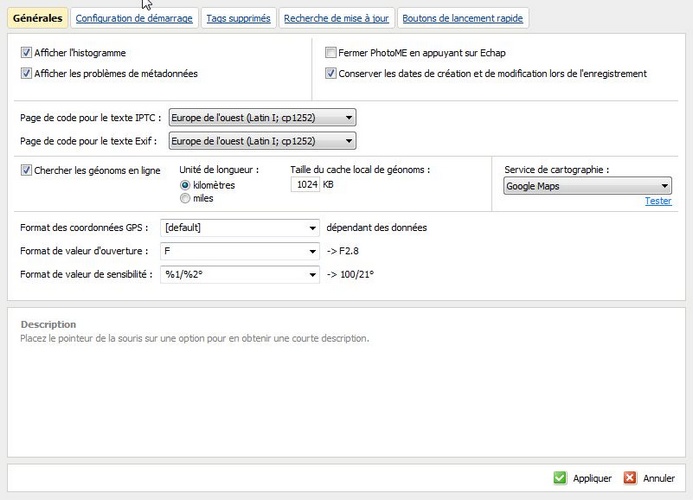Click the Tester link
This screenshot has height=500, width=693.
point(657,201)
